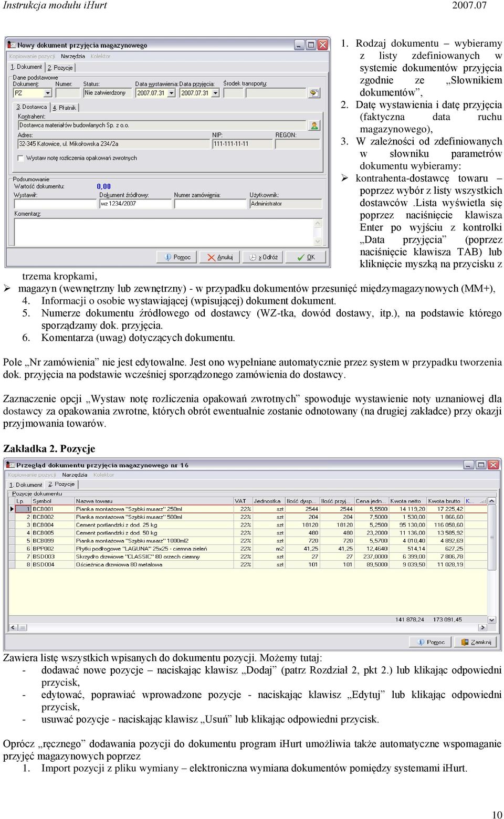The height and width of the screenshot is (819, 504).
Task: Click the app icon of Przegląd dokumentu window
Action: pos(10,465)
